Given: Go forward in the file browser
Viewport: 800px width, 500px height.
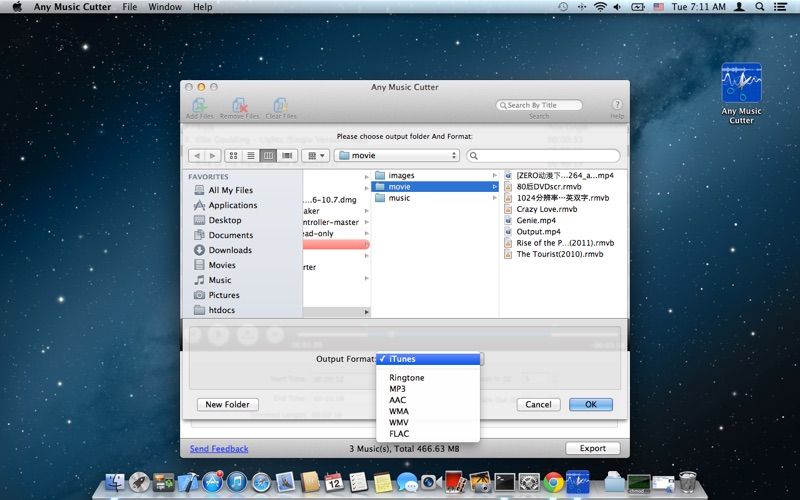Looking at the screenshot, I should click(213, 156).
